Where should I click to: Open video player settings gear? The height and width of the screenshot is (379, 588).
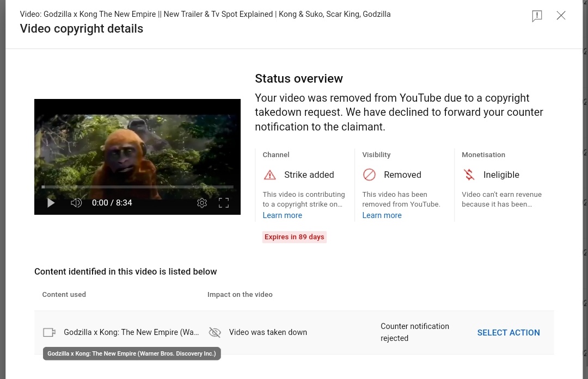[x=202, y=203]
